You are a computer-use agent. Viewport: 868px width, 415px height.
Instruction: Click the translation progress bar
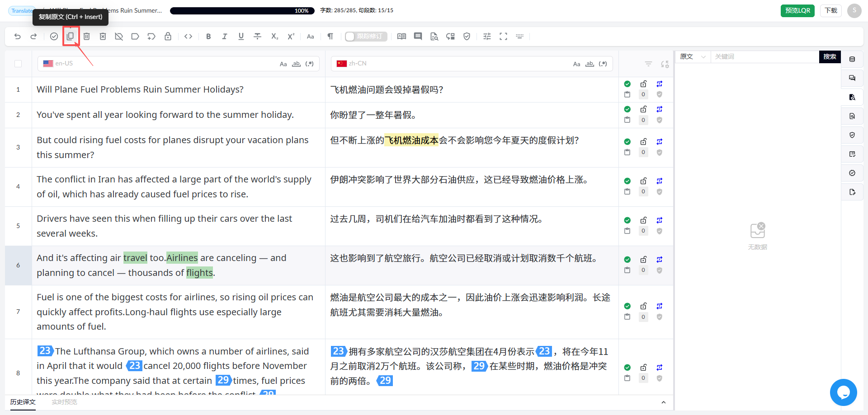(x=242, y=10)
